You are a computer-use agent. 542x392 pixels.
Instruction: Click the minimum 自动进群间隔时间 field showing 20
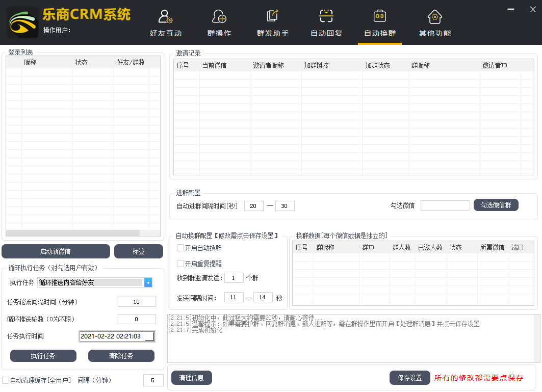253,206
